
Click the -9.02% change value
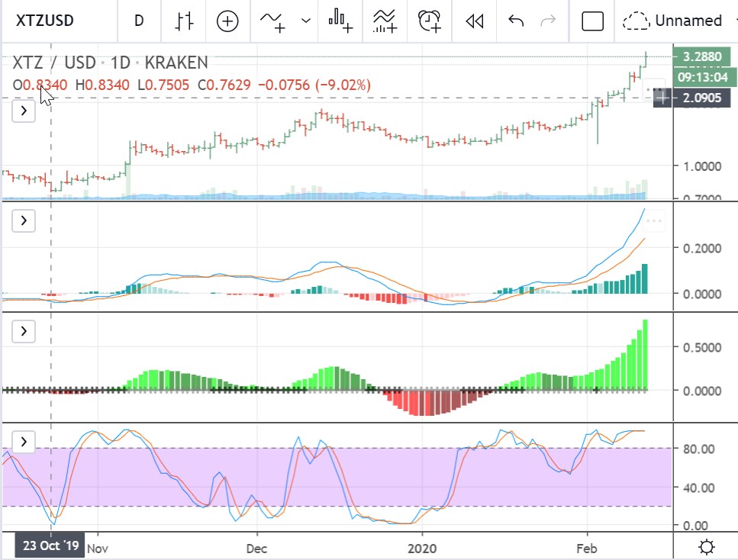343,85
